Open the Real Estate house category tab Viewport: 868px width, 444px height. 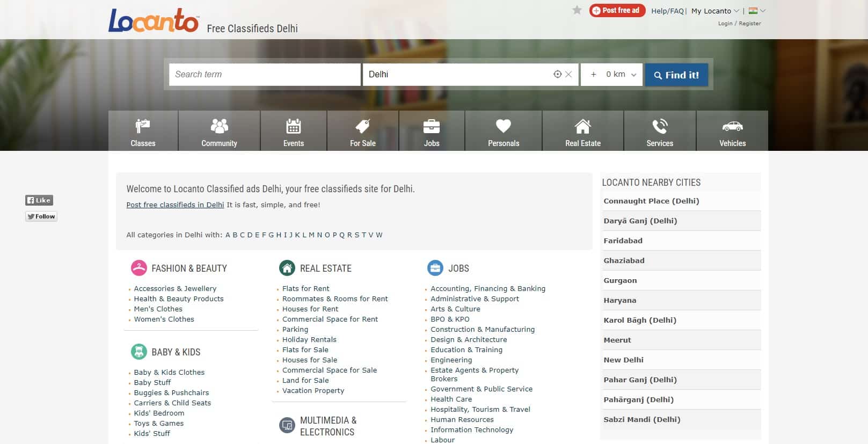[583, 131]
